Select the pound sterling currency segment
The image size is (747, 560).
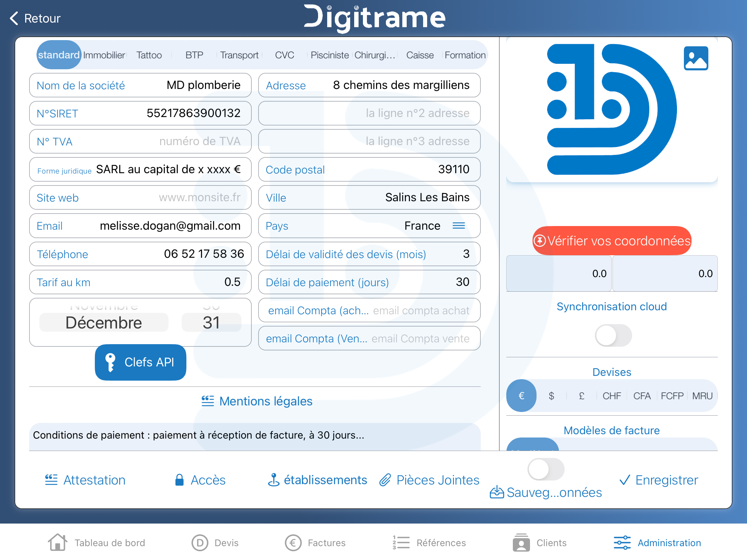click(582, 396)
